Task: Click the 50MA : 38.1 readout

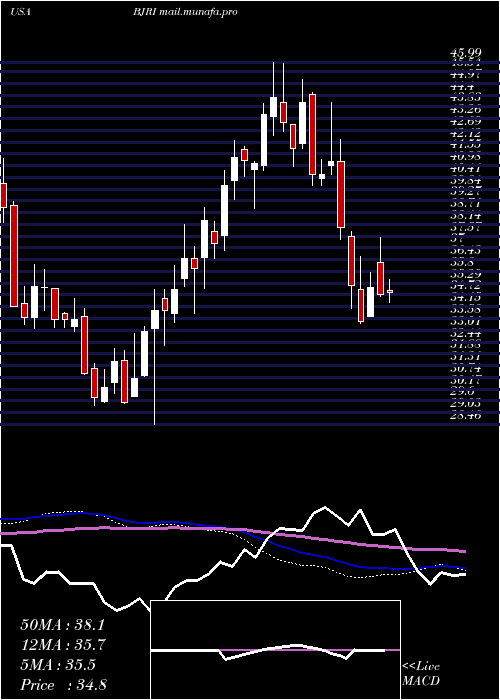Action: [62, 625]
